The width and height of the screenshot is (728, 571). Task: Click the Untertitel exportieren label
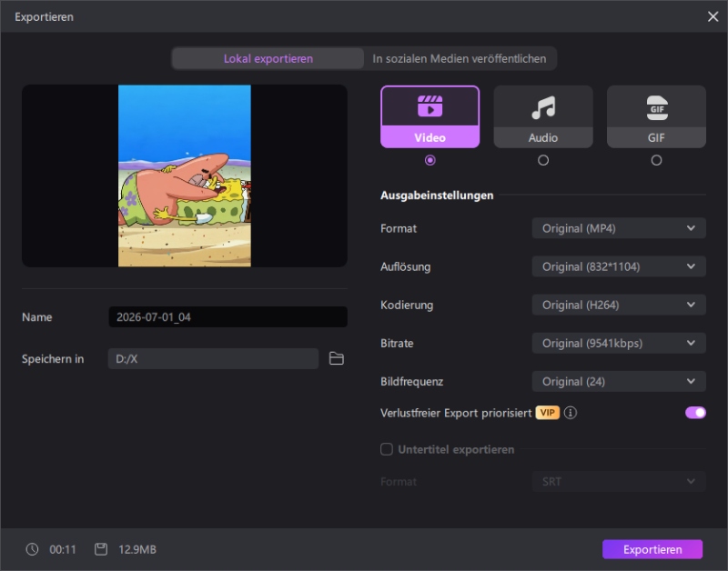click(456, 449)
